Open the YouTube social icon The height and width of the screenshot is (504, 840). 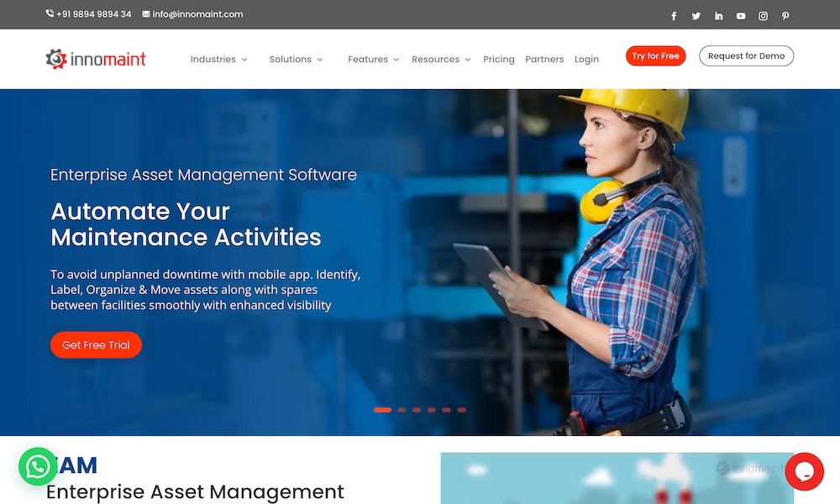(741, 16)
